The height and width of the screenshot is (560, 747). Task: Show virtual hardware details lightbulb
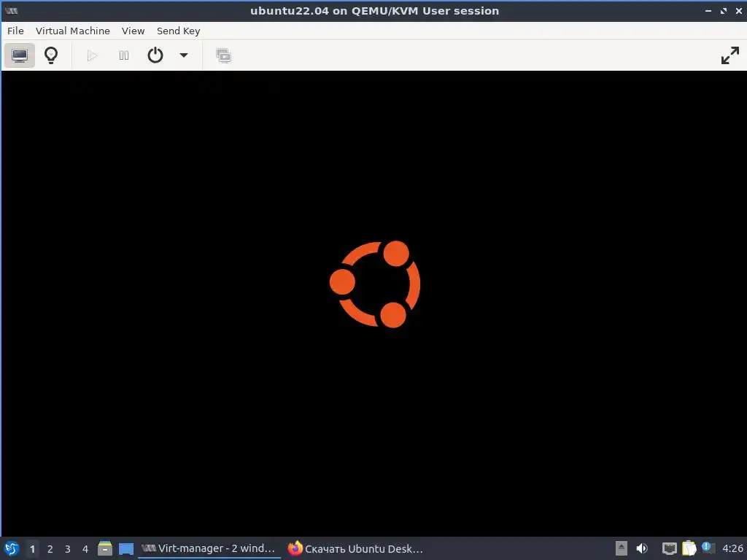click(x=51, y=55)
